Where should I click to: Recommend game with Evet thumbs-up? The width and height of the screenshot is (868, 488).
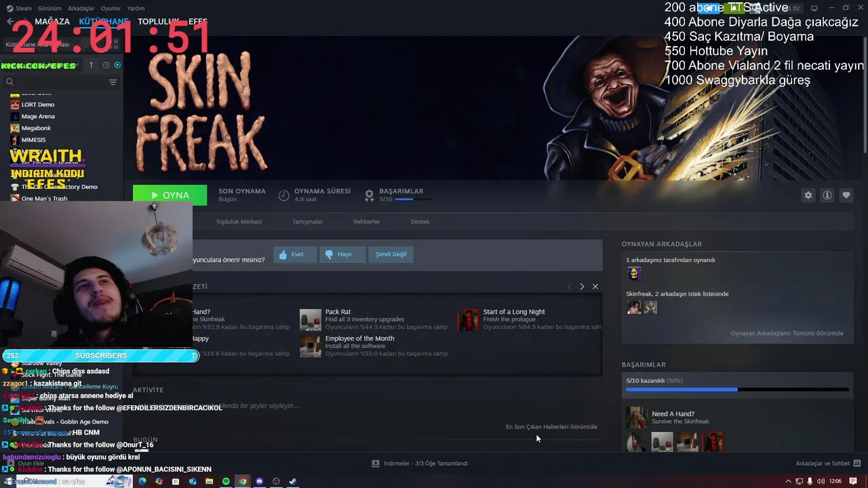click(x=294, y=254)
